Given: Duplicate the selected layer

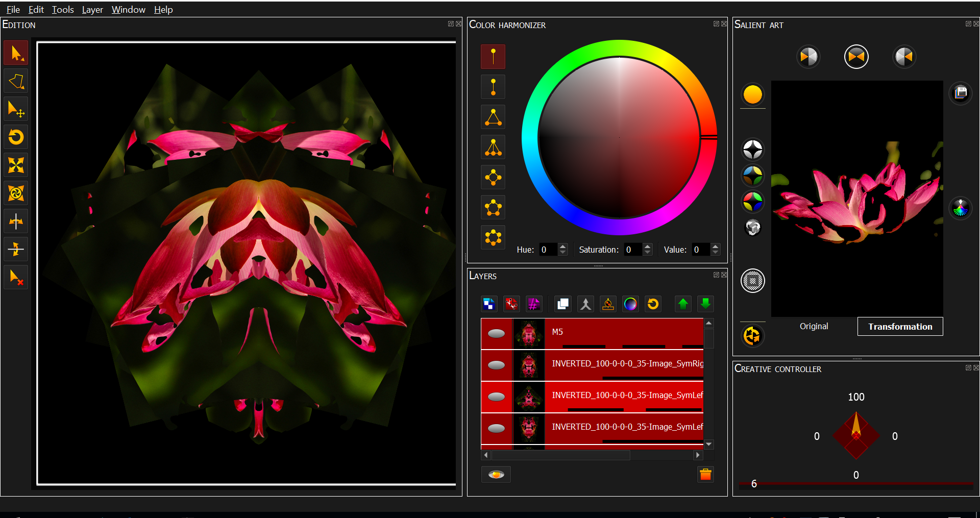Looking at the screenshot, I should pos(563,304).
